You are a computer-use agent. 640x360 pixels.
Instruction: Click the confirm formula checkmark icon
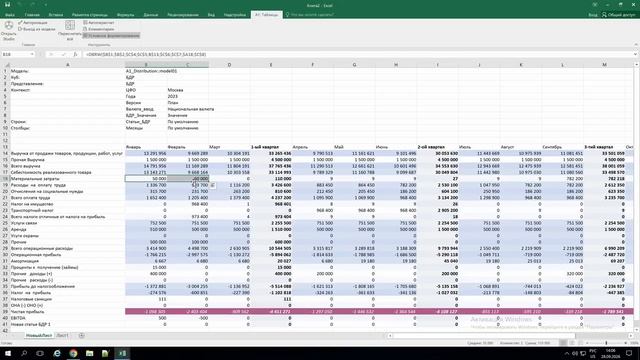point(64,54)
